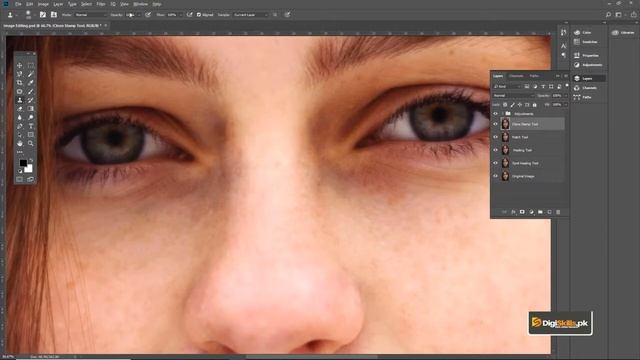Select the Move tool in the toolbox
The height and width of the screenshot is (360, 640).
coord(20,65)
